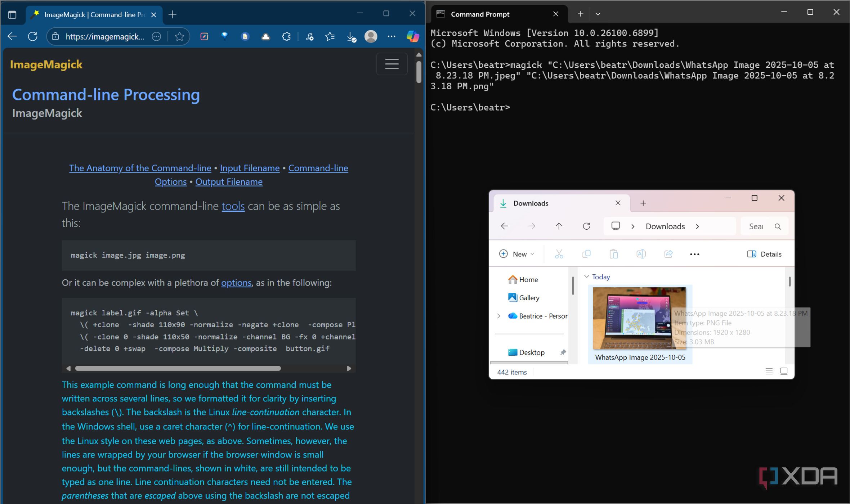Toggle ImageMagick hamburger navigation menu
The height and width of the screenshot is (504, 850).
point(392,64)
